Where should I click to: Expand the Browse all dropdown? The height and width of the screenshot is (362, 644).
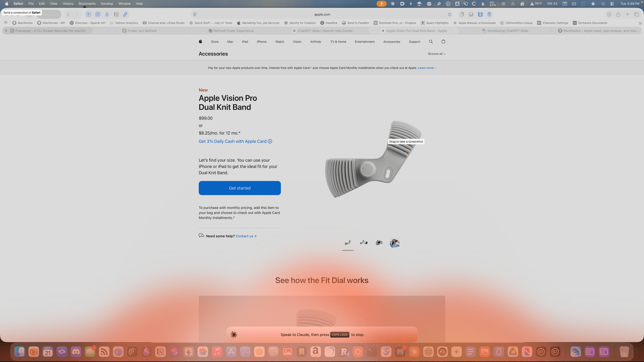point(436,54)
